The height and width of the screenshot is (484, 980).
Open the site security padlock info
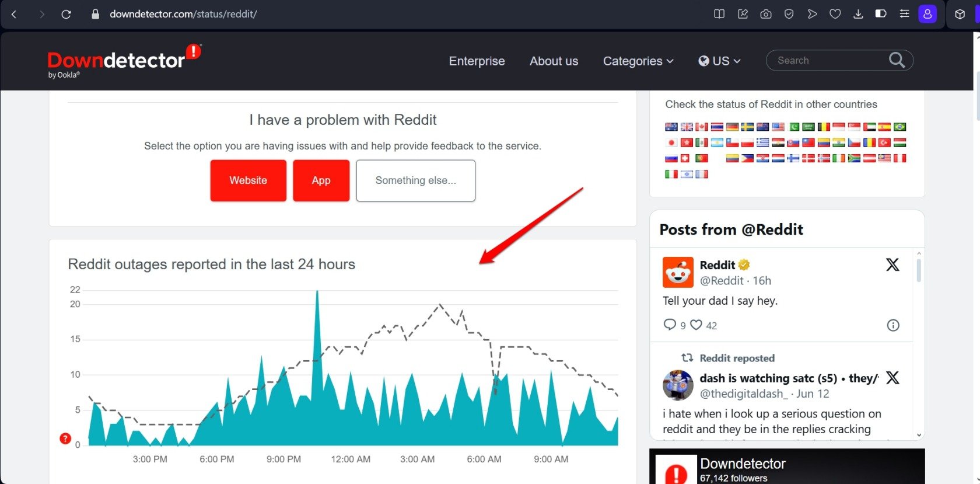click(x=96, y=14)
